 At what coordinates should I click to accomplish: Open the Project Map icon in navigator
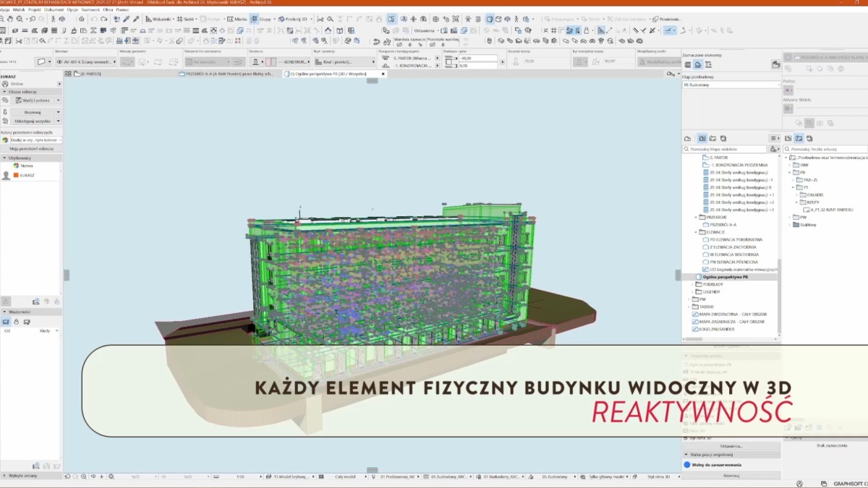pos(687,138)
